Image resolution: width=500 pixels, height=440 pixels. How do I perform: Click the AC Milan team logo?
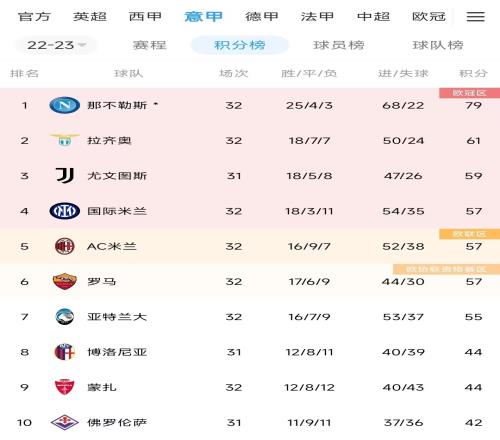pos(64,246)
